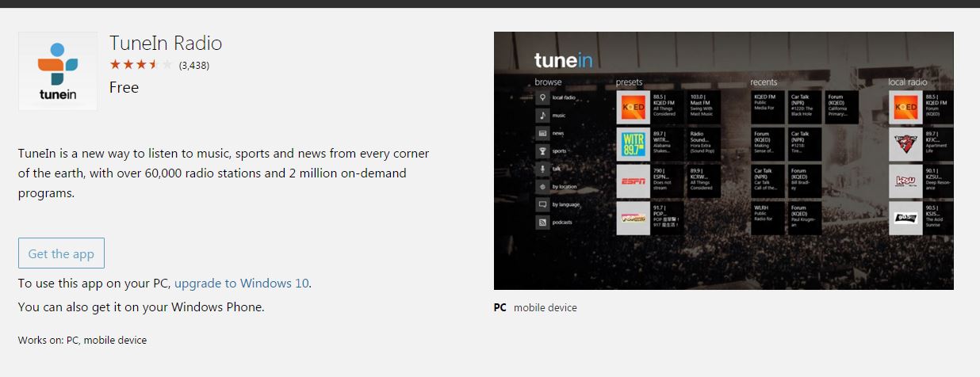
Task: Click the KQED preset station tile
Action: point(633,107)
